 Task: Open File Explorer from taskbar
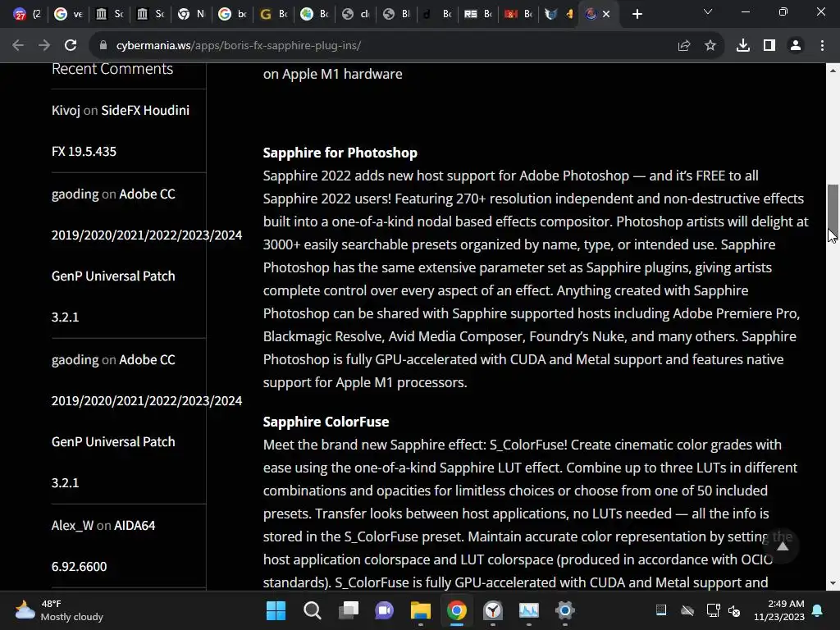(x=421, y=610)
